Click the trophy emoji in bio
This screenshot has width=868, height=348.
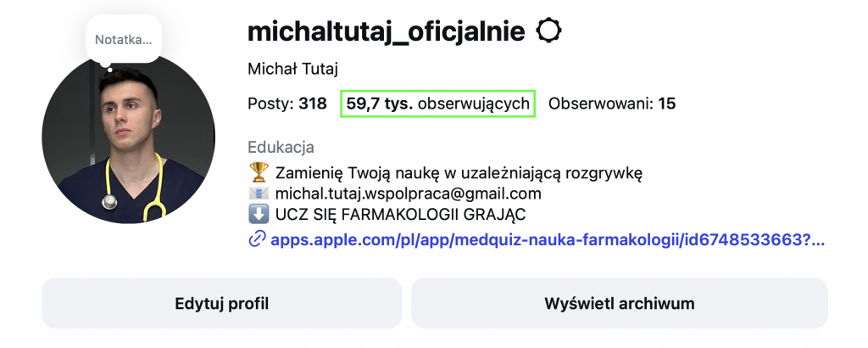[x=258, y=173]
